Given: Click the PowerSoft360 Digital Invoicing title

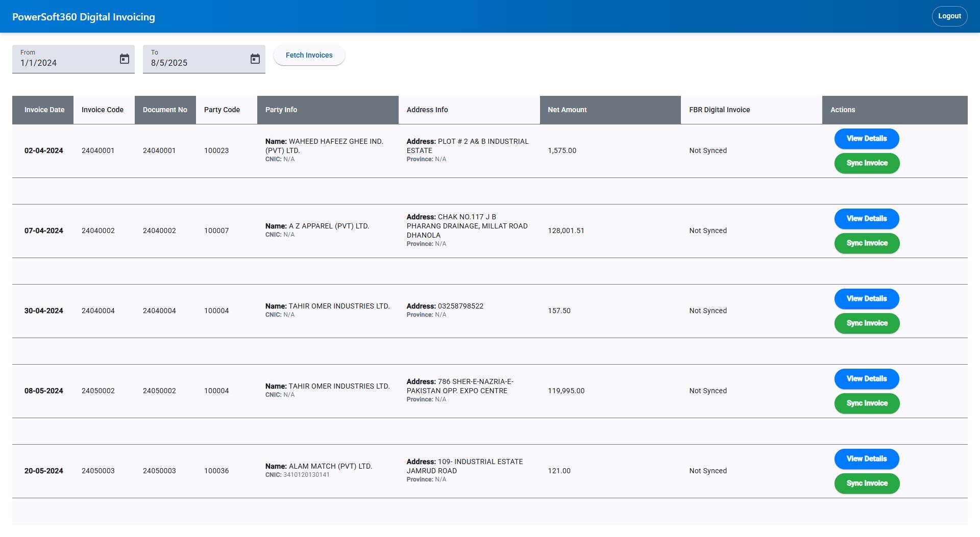Looking at the screenshot, I should click(85, 16).
